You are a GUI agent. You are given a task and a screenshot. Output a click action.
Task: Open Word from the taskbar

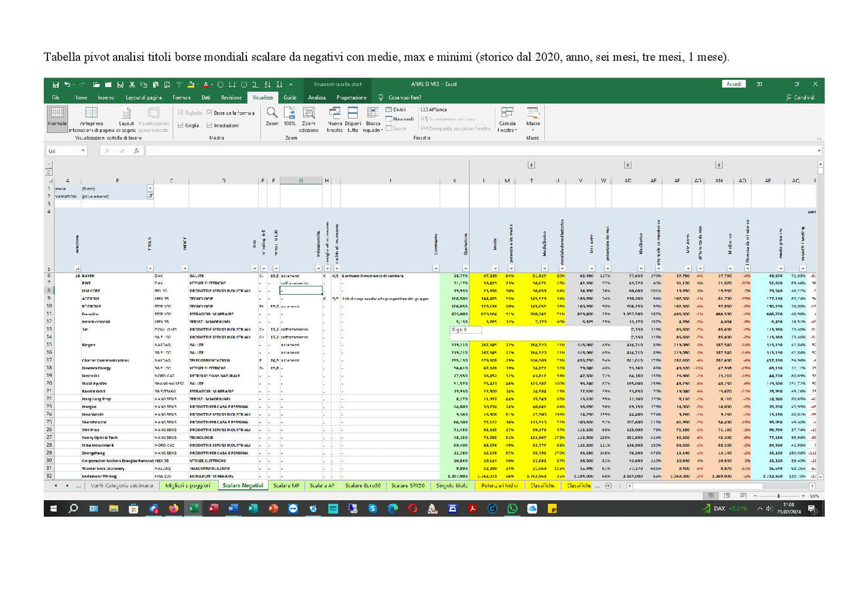[233, 509]
